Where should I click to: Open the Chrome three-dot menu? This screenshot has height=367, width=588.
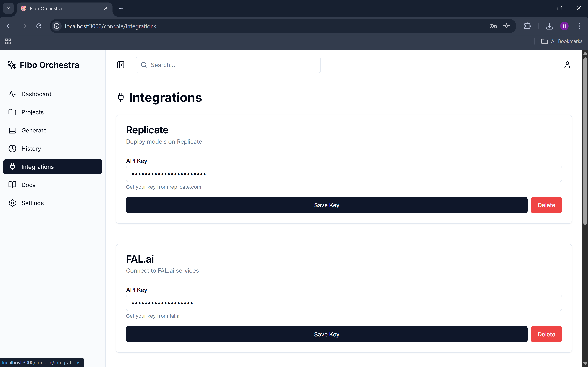579,26
